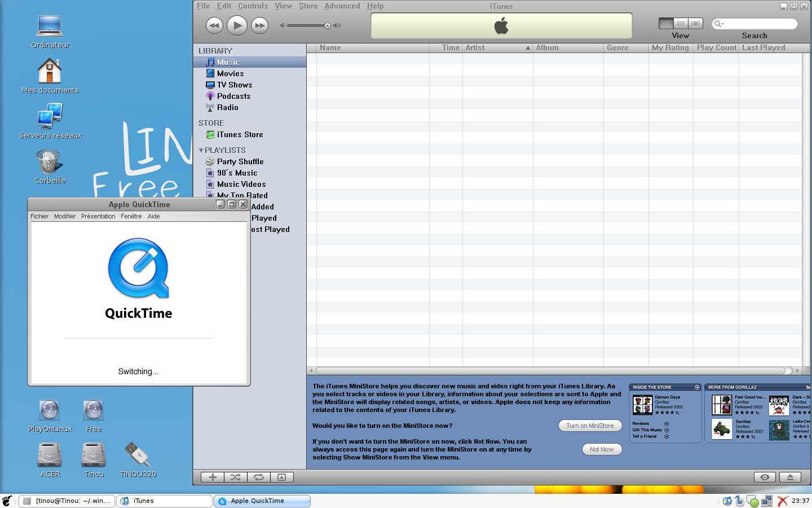
Task: Open the Store menu
Action: [x=308, y=6]
